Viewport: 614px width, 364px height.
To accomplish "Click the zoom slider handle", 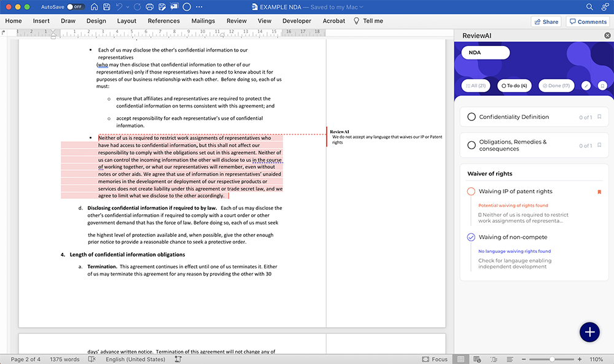I will click(x=552, y=359).
